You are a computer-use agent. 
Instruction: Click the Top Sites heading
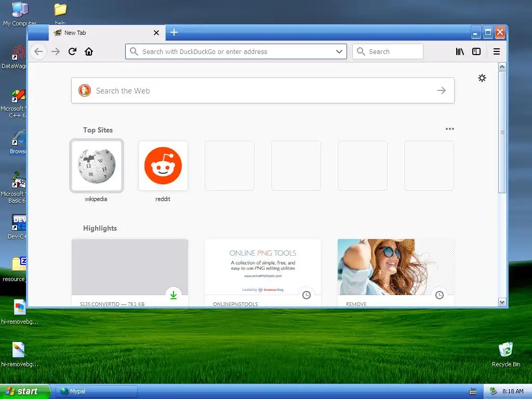click(98, 130)
